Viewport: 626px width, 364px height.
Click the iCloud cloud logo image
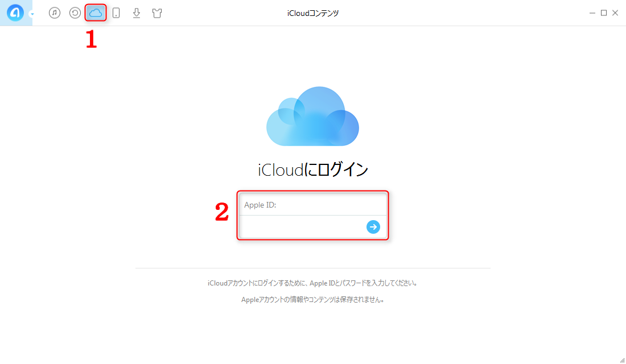tap(312, 116)
